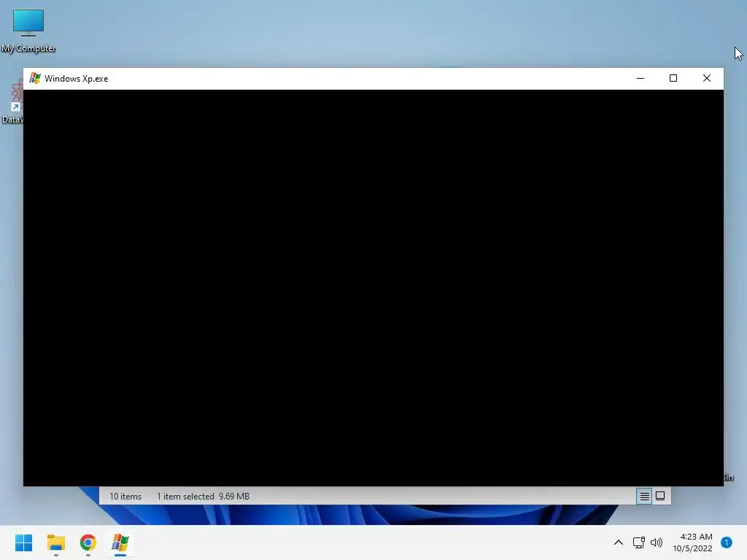Viewport: 747px width, 560px height.
Task: Open File Explorer from the taskbar
Action: coord(55,542)
